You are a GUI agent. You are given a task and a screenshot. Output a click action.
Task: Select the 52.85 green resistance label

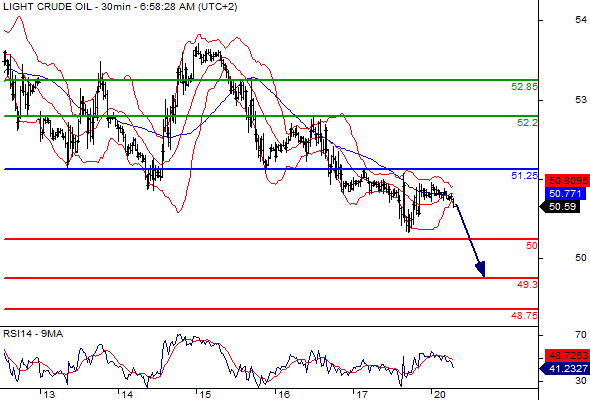(524, 87)
